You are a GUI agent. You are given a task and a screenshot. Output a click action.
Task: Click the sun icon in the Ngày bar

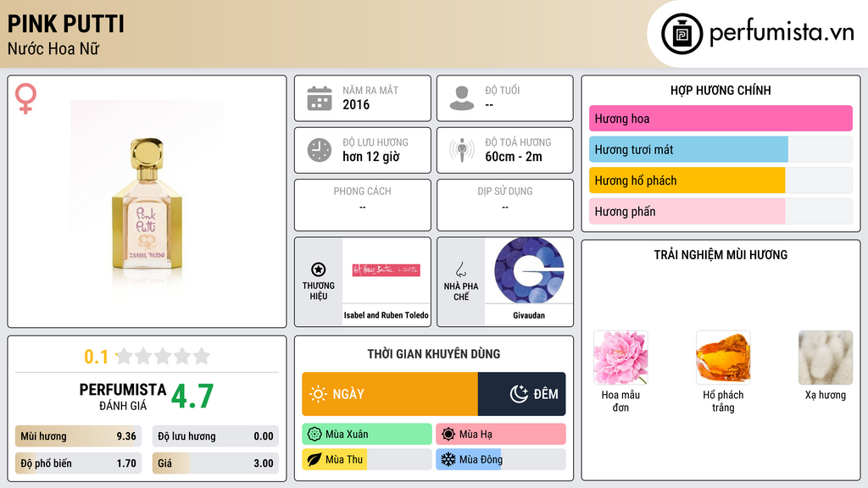[x=319, y=394]
